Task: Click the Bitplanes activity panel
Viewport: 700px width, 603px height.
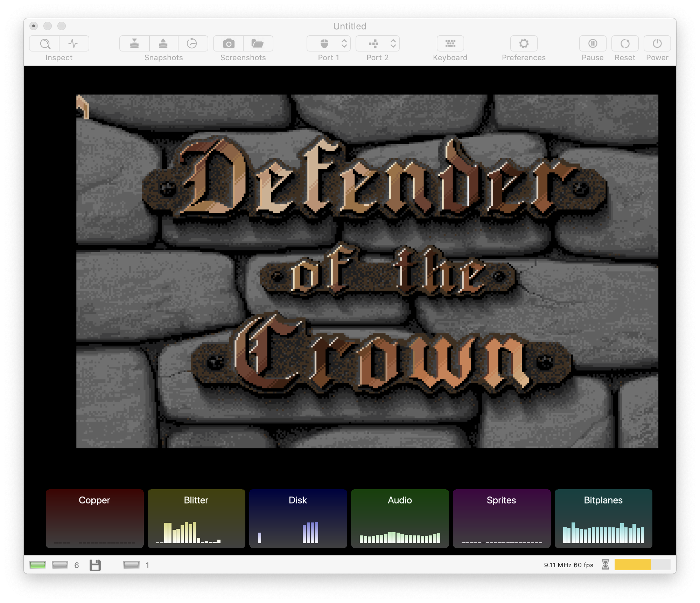Action: pyautogui.click(x=603, y=518)
